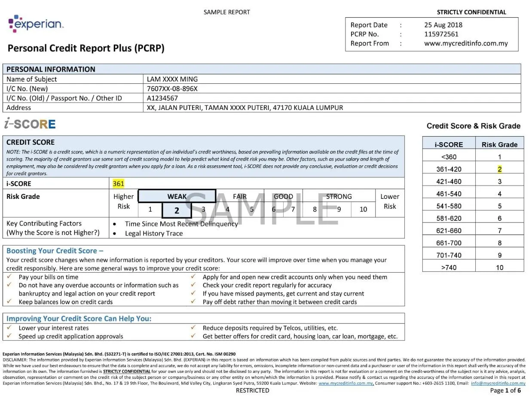
Task: Click the boxed grade 2 on risk scale
Action: pos(177,210)
